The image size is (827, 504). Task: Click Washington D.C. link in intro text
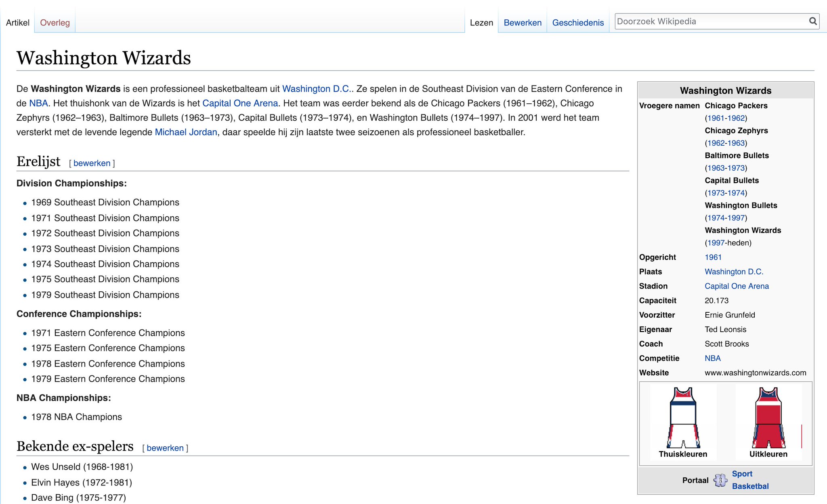pyautogui.click(x=316, y=88)
